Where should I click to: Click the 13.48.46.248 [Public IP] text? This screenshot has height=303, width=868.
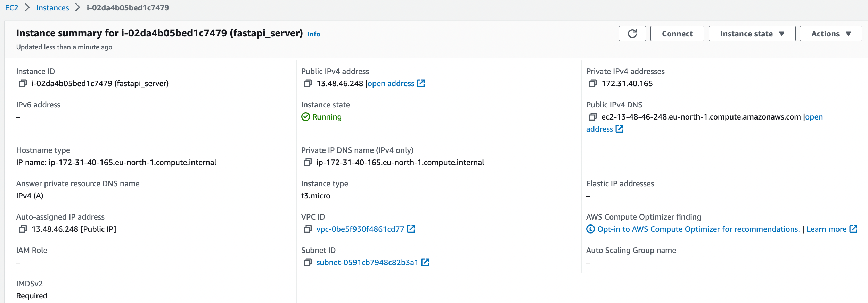click(x=74, y=229)
